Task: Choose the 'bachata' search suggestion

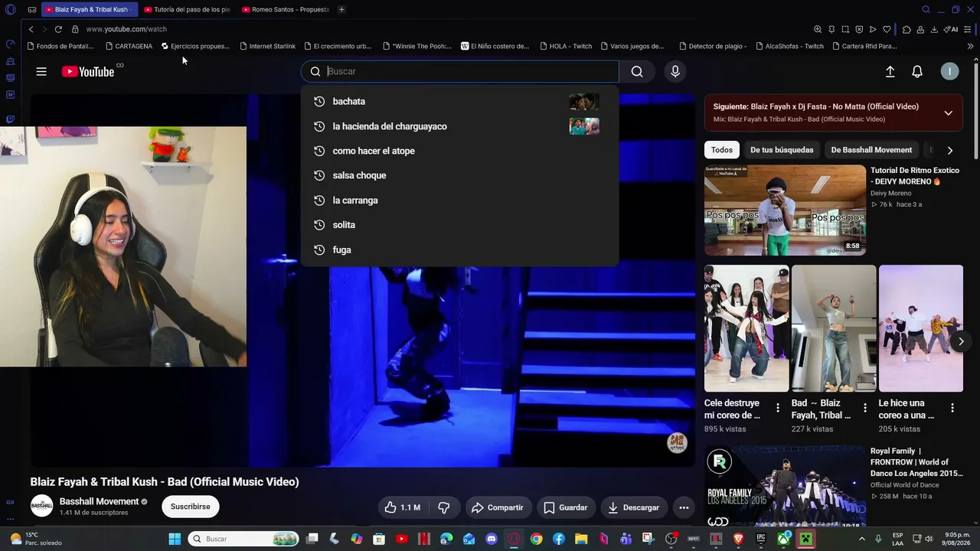Action: click(x=459, y=101)
